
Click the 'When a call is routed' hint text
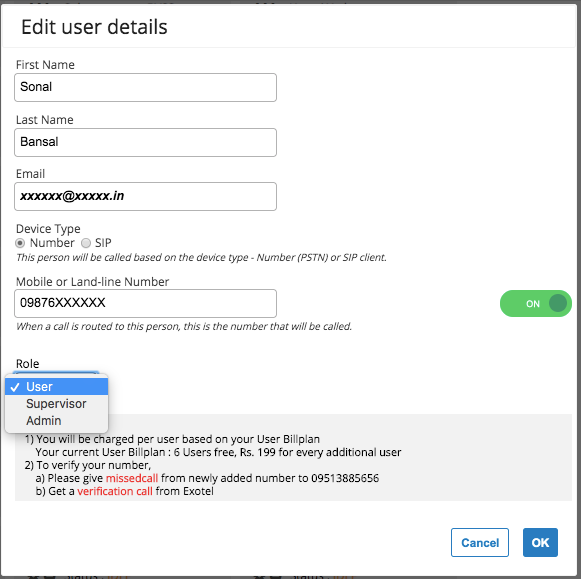pos(184,326)
